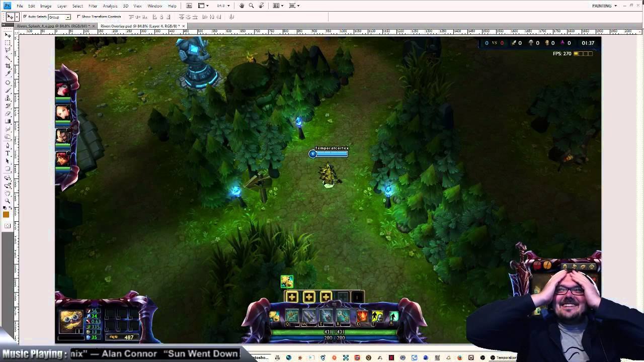This screenshot has width=644, height=362.
Task: Select the Dodge tool
Action: 8,137
